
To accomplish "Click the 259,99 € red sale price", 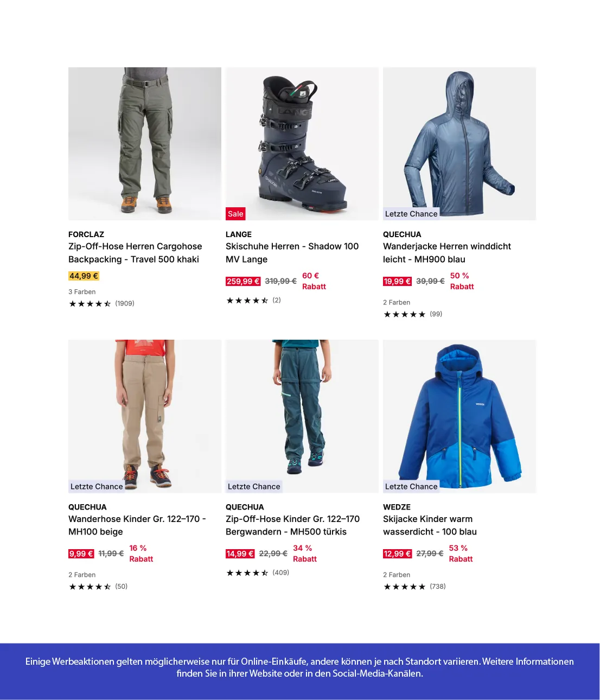I will coord(243,281).
